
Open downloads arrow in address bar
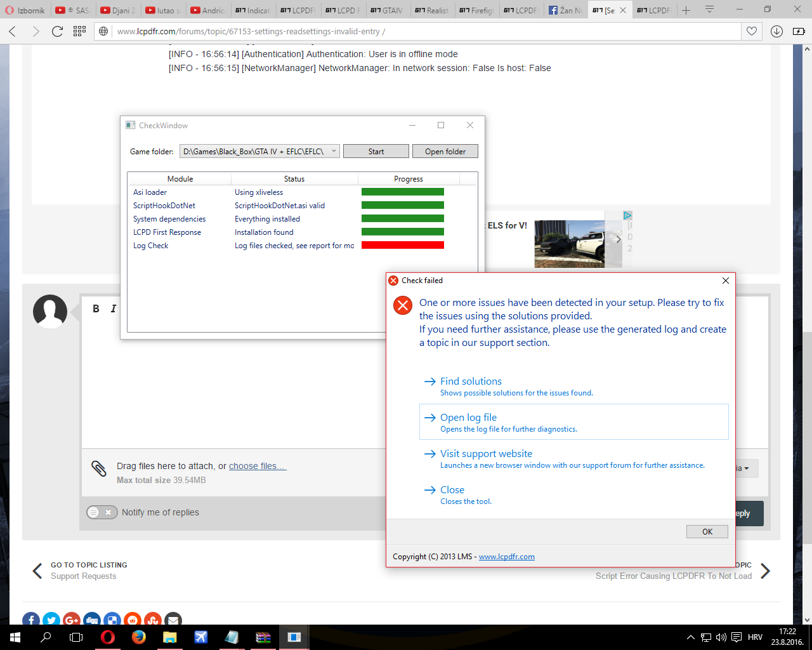tap(776, 31)
